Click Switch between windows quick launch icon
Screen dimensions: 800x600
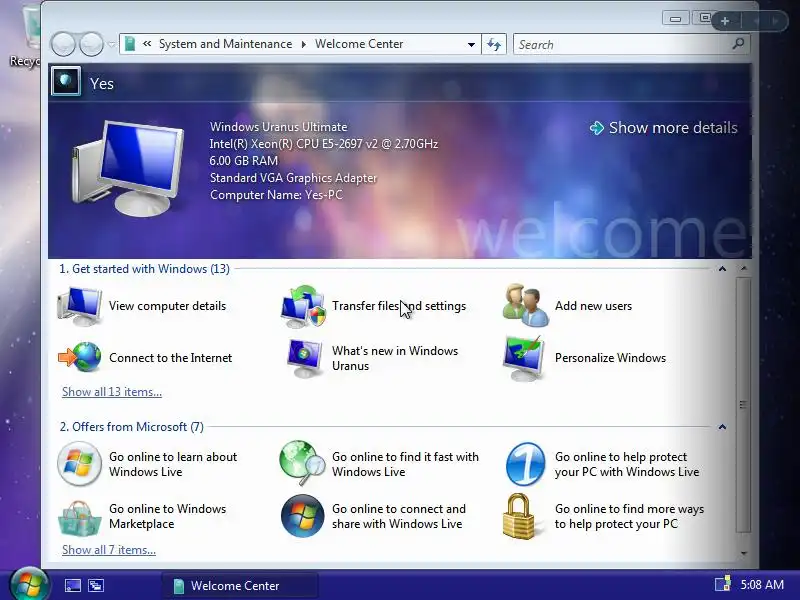click(x=96, y=585)
